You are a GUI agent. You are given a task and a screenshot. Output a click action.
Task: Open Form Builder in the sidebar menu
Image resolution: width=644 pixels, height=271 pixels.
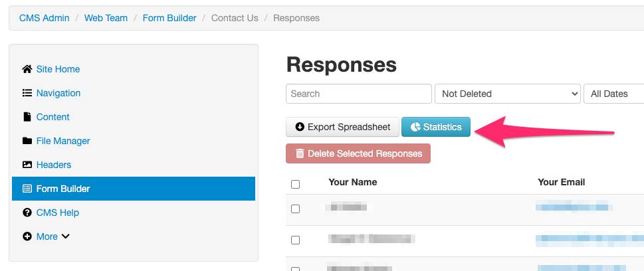pyautogui.click(x=63, y=189)
